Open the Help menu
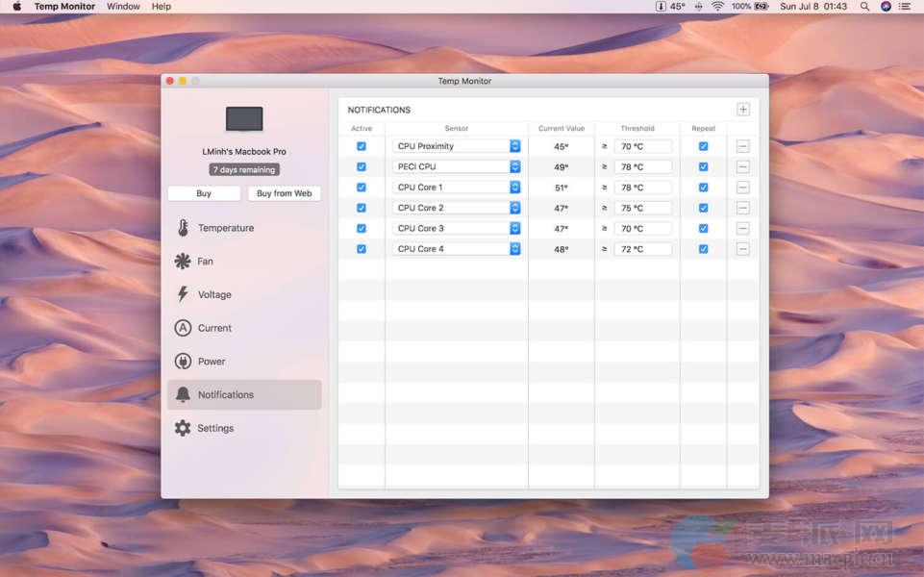Image resolution: width=924 pixels, height=577 pixels. point(162,7)
